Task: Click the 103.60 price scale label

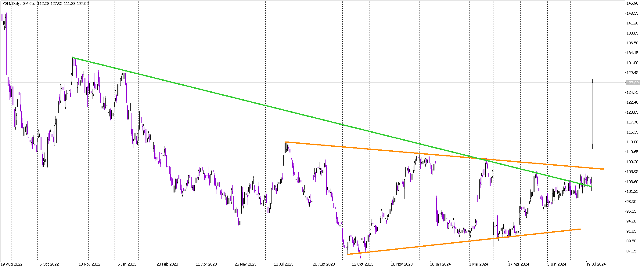Action: click(x=632, y=182)
